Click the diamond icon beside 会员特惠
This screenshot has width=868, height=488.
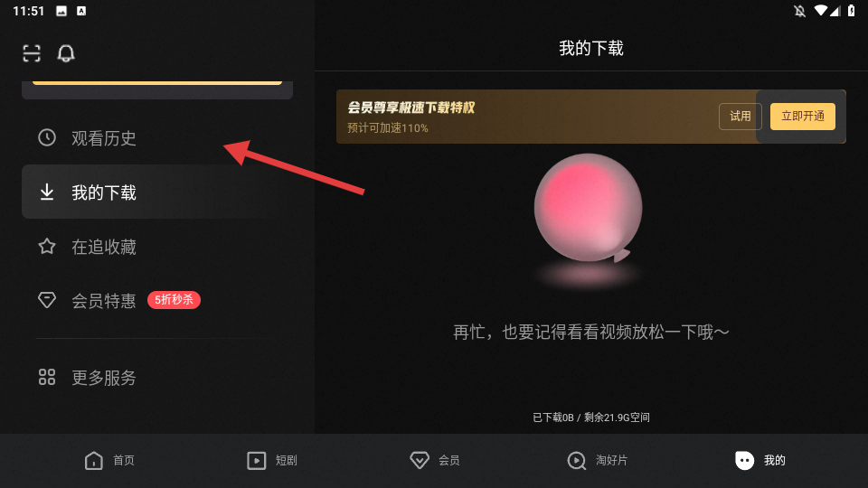(x=47, y=300)
